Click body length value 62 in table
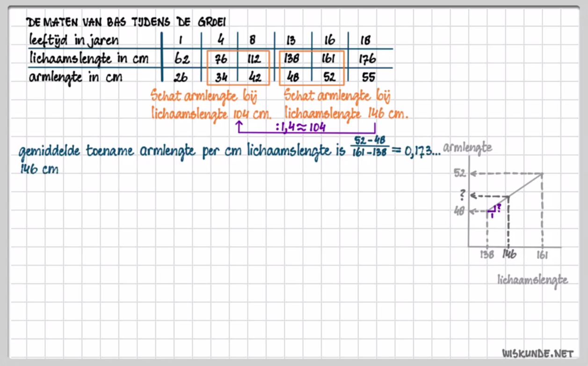588x366 pixels. point(181,59)
